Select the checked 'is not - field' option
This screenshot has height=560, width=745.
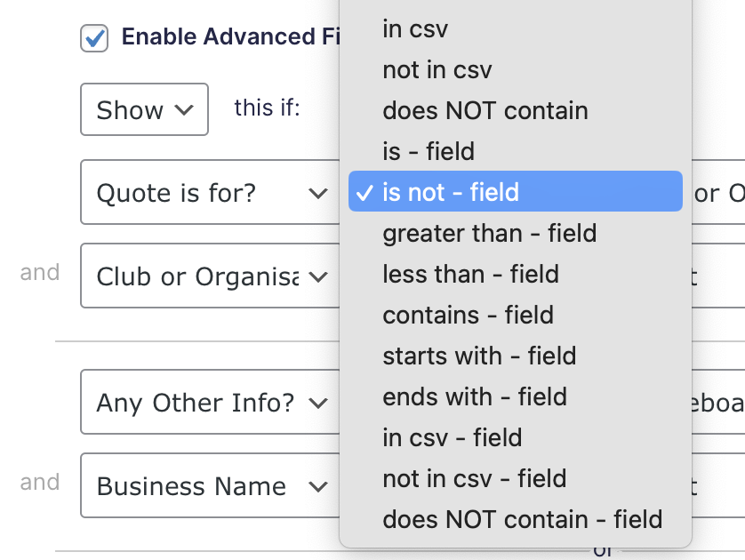coord(451,193)
